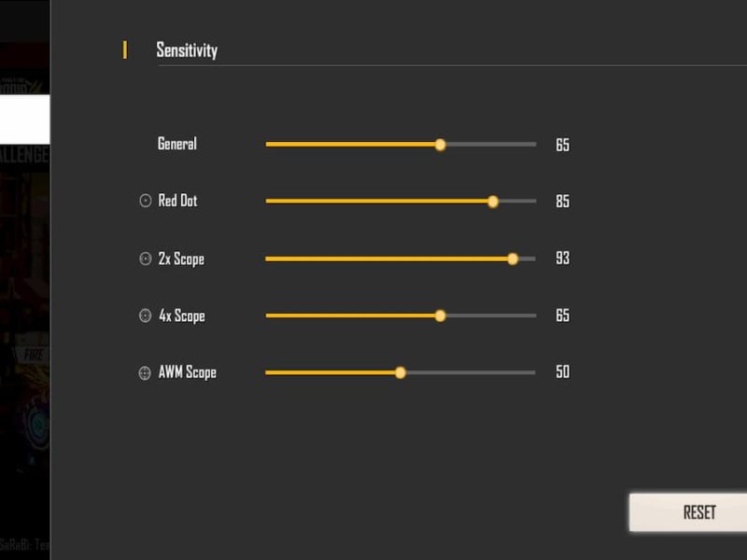Click the AWM Scope value 50
This screenshot has height=560, width=747.
pyautogui.click(x=563, y=371)
